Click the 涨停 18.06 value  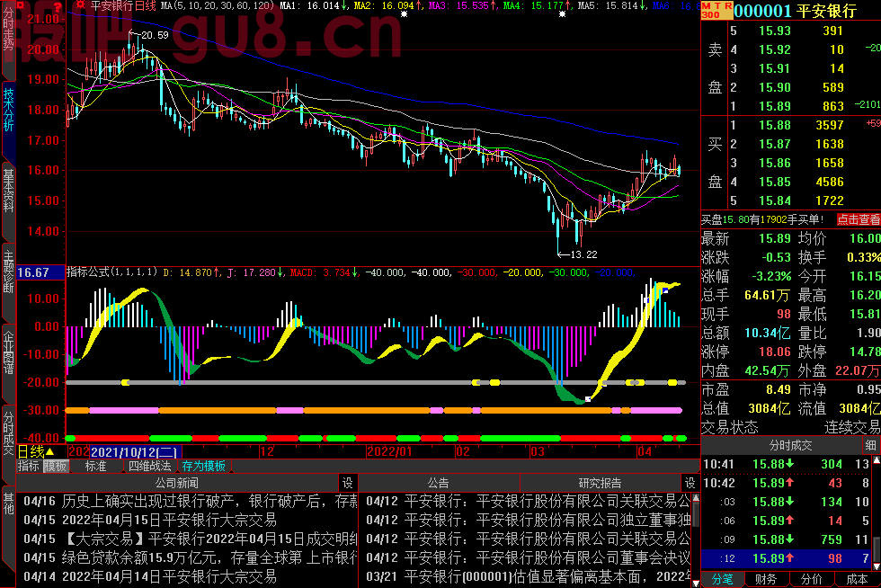pos(774,352)
